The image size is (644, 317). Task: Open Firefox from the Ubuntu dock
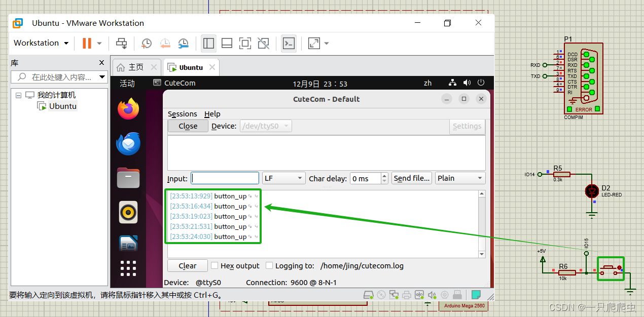click(128, 109)
